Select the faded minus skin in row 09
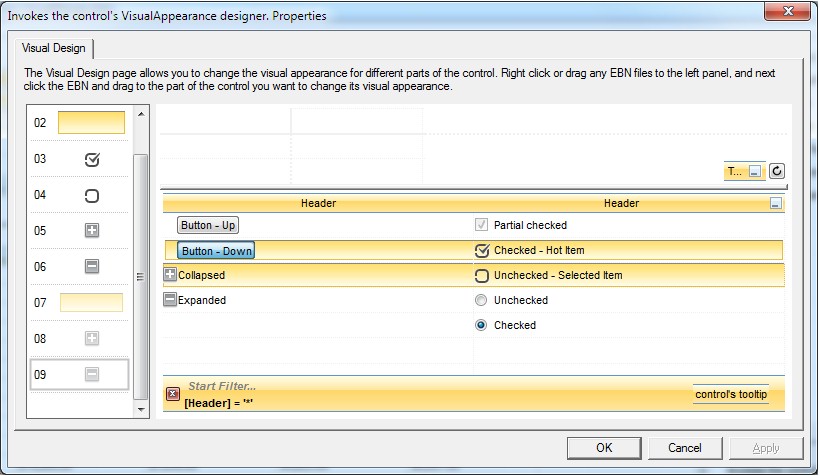Viewport: 820px width, 476px height. click(x=92, y=375)
